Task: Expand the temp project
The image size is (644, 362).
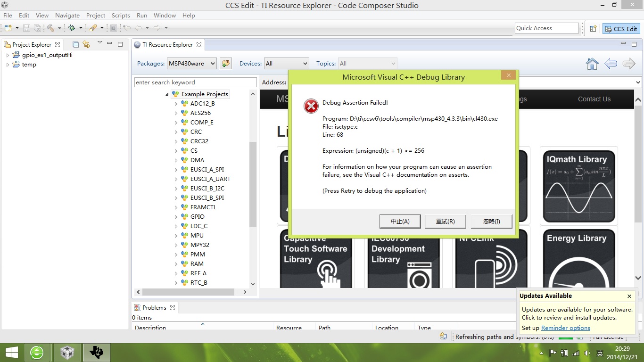Action: [x=8, y=65]
